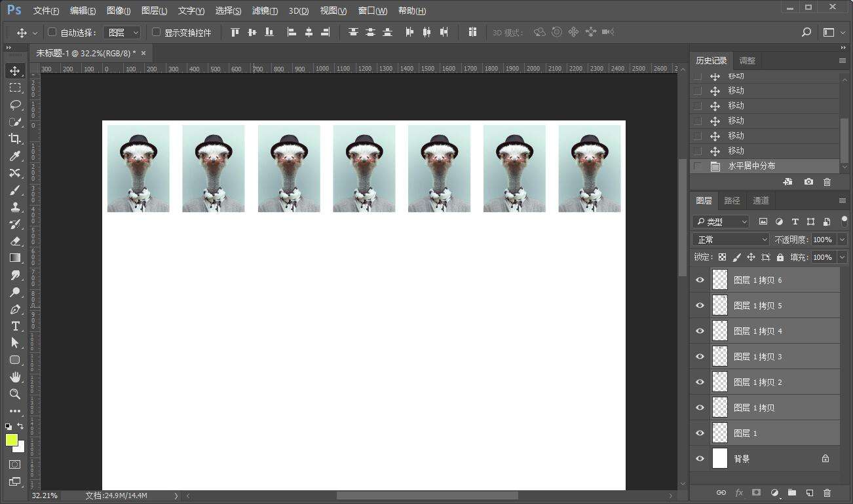Add a layer mask icon
Screen dimensions: 853x504
pyautogui.click(x=756, y=492)
